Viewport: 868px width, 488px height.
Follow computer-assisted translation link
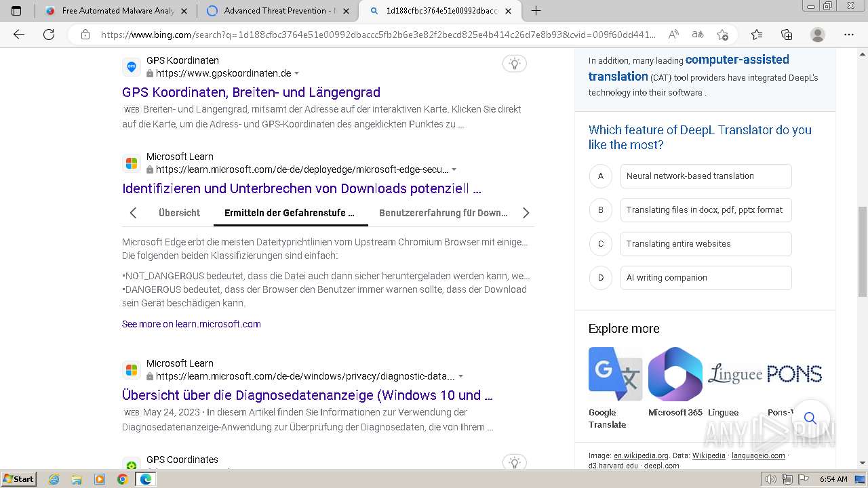pos(689,68)
